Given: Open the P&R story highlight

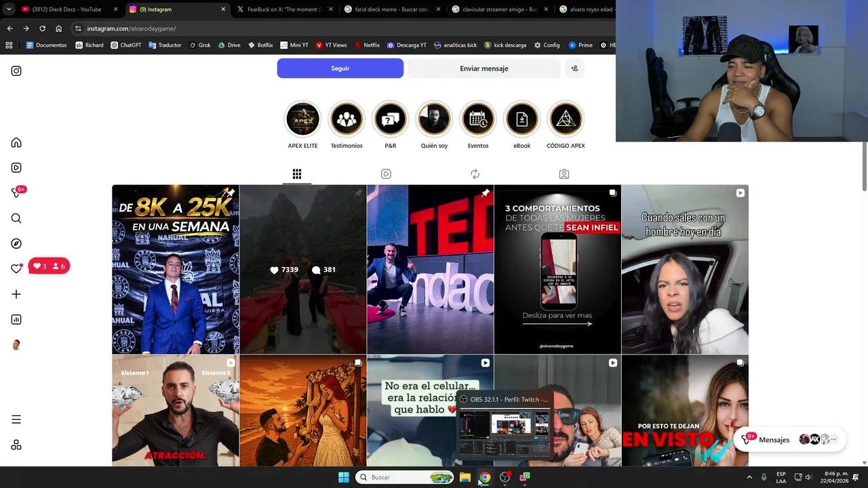Looking at the screenshot, I should coord(391,119).
